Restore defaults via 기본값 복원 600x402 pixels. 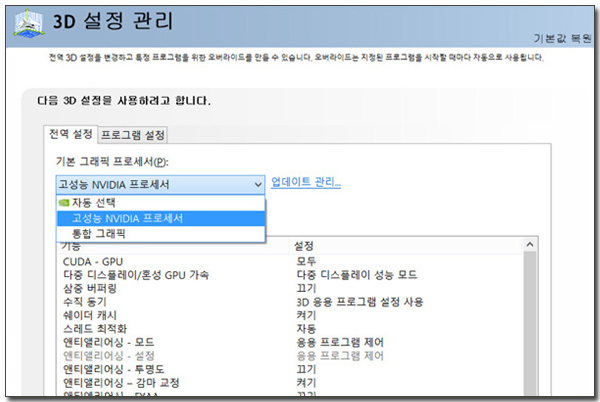[562, 39]
